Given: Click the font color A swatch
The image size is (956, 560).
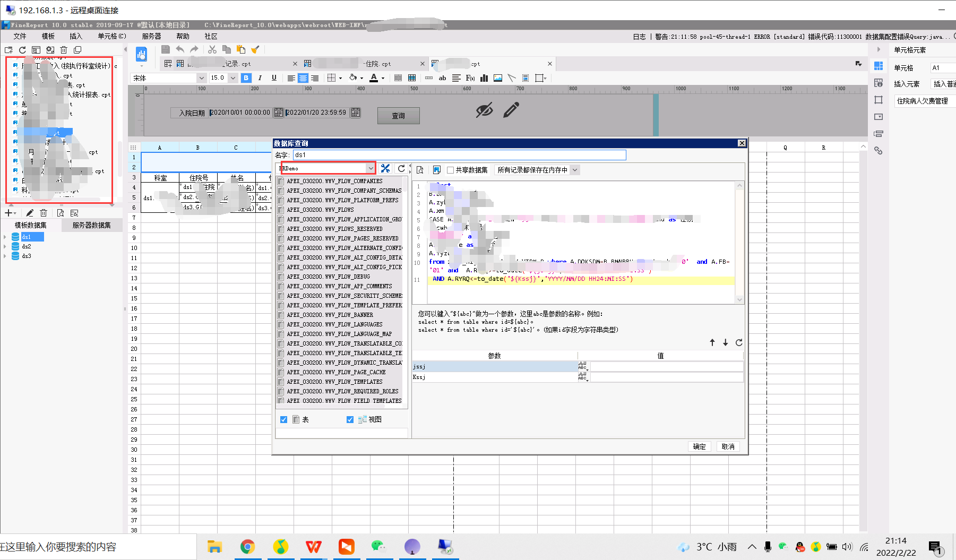Looking at the screenshot, I should [374, 78].
